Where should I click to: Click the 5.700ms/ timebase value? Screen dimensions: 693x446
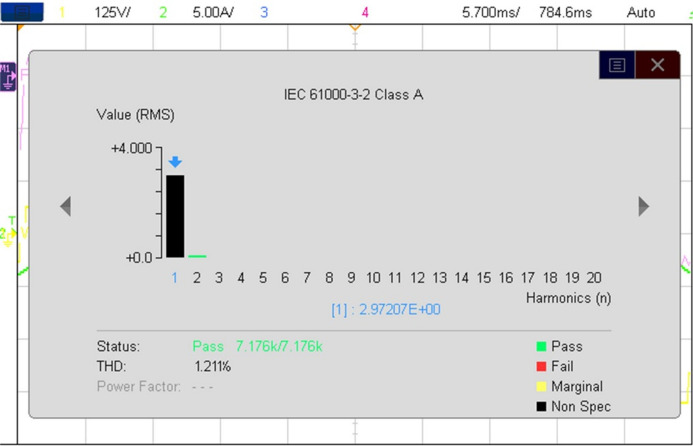(491, 12)
